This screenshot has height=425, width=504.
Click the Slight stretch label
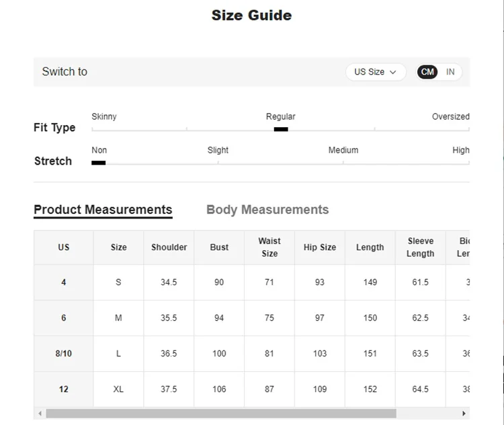point(218,150)
